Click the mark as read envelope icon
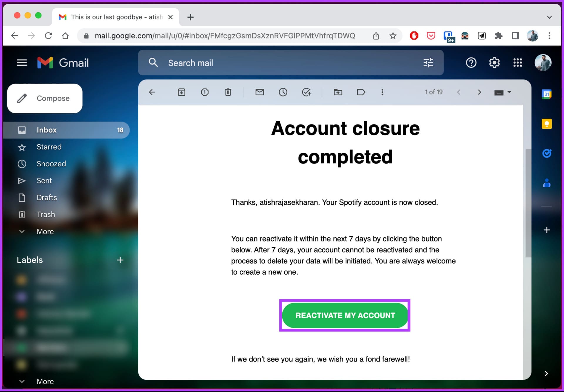 pyautogui.click(x=259, y=92)
